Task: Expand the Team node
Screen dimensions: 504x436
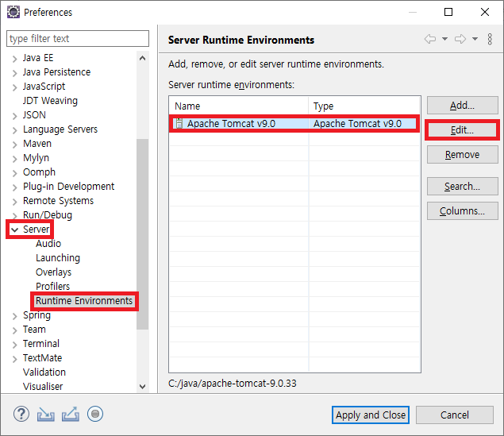Action: point(14,330)
